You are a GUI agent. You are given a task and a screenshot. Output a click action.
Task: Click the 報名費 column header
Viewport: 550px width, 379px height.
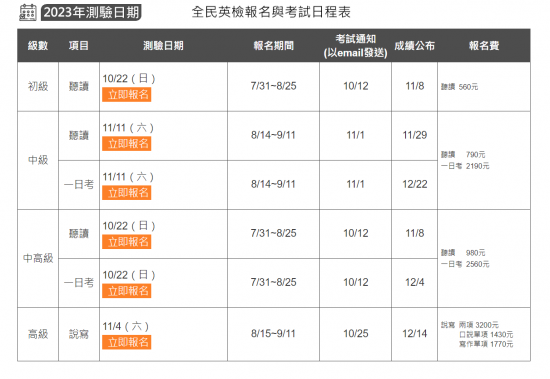coord(484,46)
